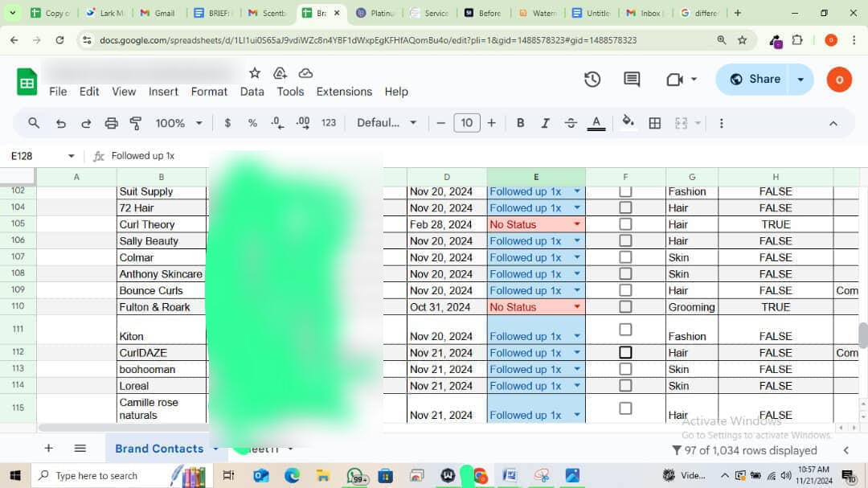Choose a cell fill color
The width and height of the screenshot is (868, 488).
click(628, 122)
